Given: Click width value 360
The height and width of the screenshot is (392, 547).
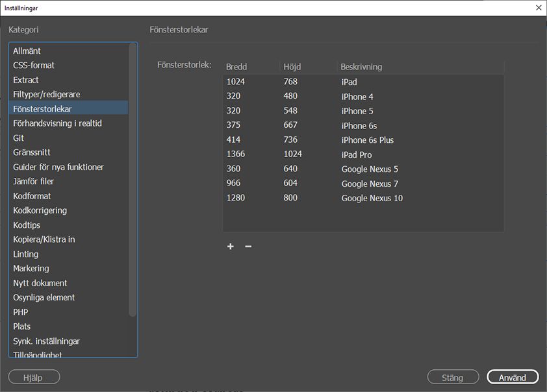Looking at the screenshot, I should (233, 168).
